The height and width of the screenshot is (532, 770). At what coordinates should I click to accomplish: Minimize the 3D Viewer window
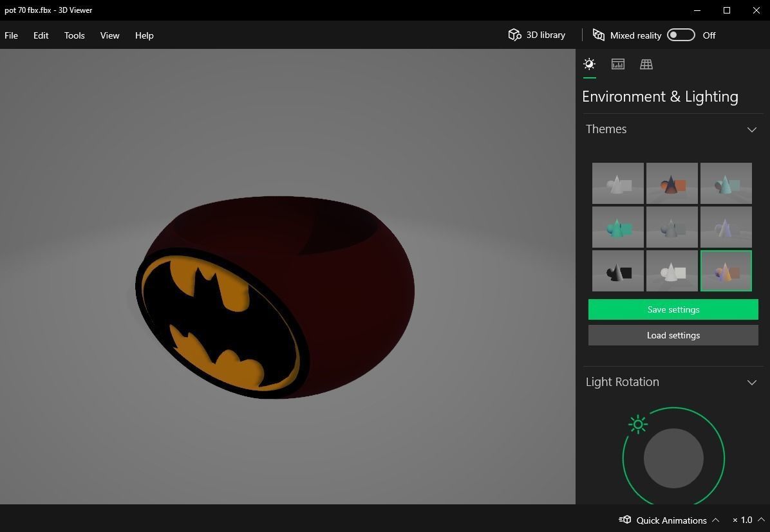click(x=697, y=10)
